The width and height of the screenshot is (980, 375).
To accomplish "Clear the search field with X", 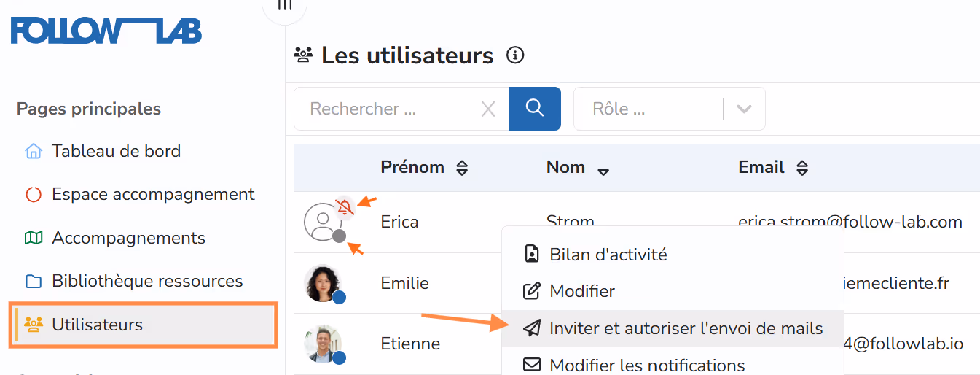I will 488,109.
